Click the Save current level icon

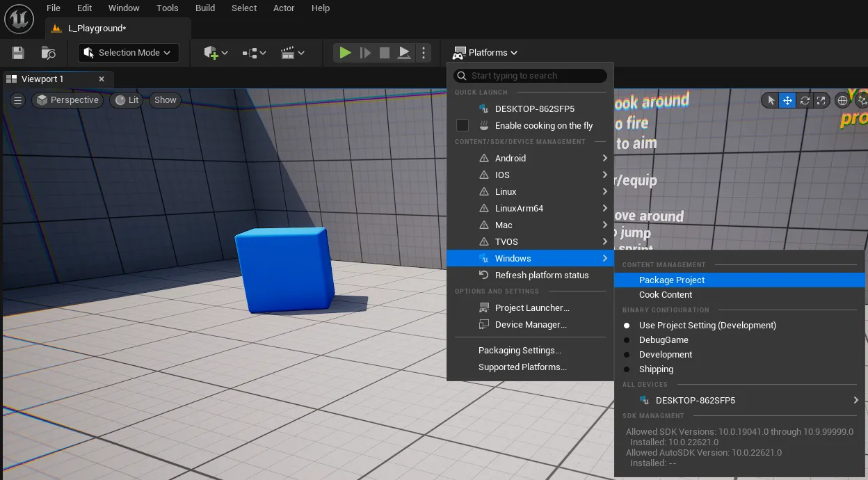[18, 53]
